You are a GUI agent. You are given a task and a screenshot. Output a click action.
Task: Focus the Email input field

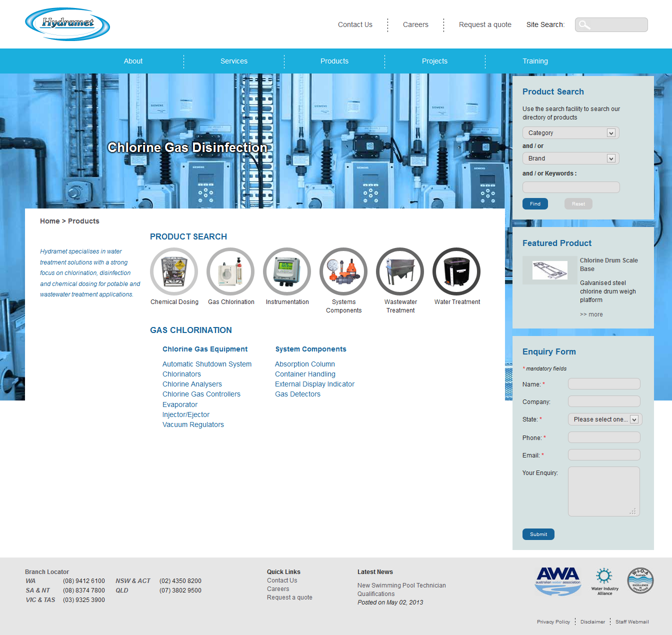coord(604,455)
